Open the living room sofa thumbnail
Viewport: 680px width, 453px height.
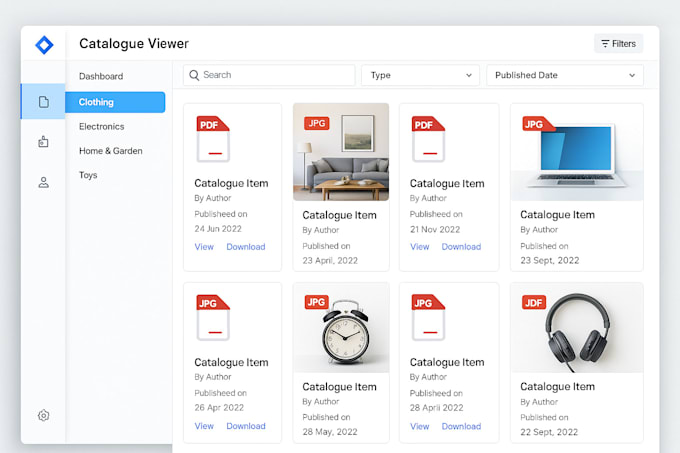tap(341, 152)
